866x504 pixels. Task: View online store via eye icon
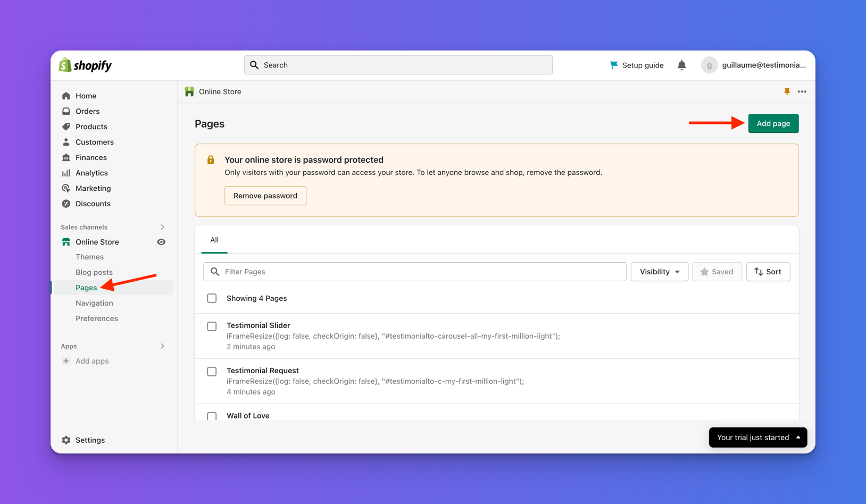coord(161,242)
